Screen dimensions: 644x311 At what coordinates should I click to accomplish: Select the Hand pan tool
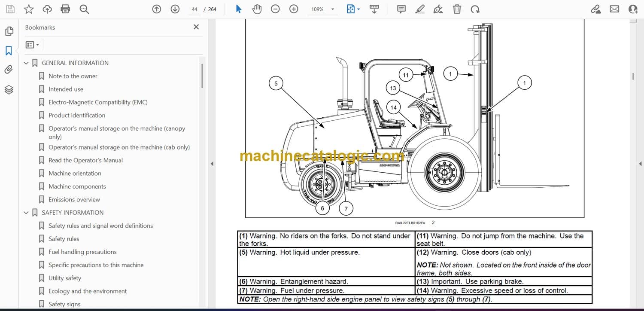[257, 9]
